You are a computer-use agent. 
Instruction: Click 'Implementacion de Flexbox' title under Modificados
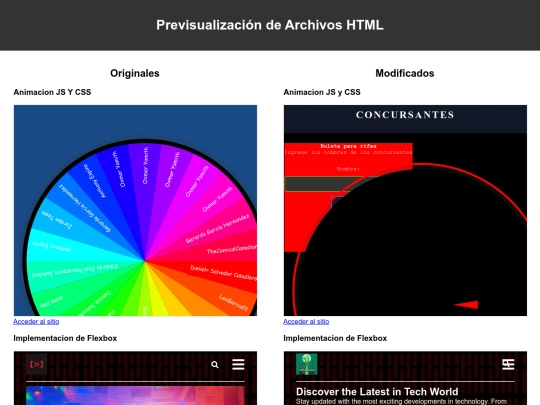(335, 338)
